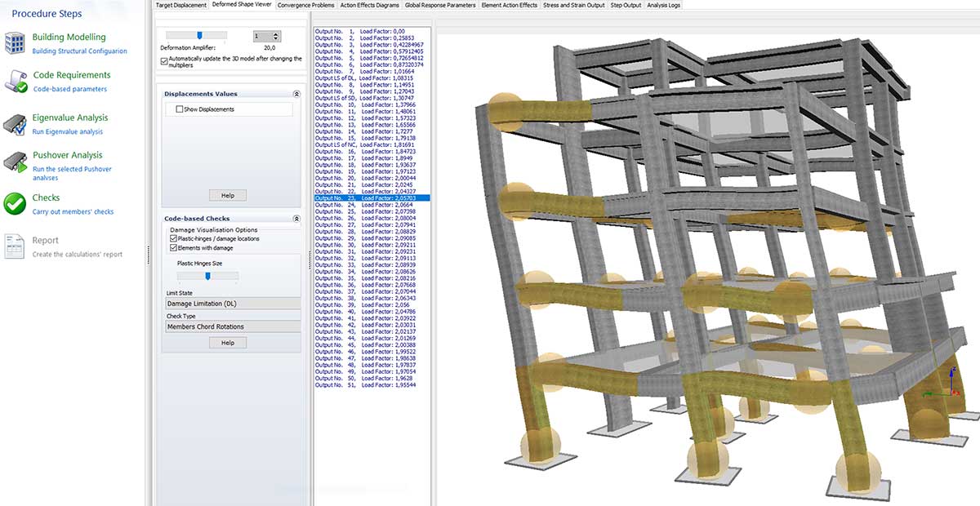Open the Action Effects Diagrams tab
980x506 pixels.
tap(370, 5)
